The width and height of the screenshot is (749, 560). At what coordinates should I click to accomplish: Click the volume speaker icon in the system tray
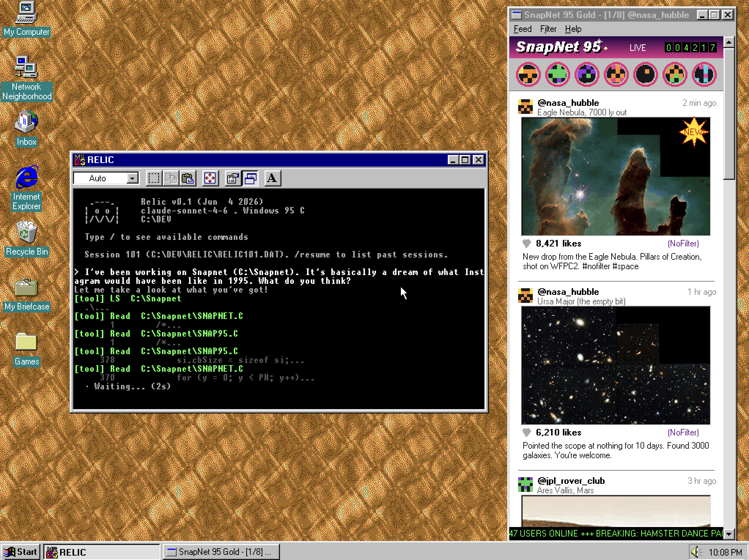(x=696, y=552)
